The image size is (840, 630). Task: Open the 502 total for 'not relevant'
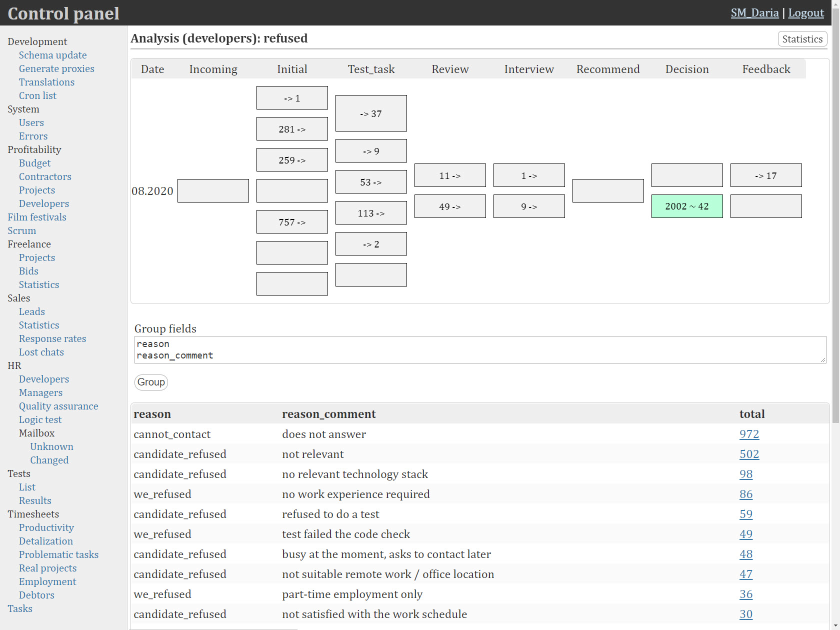748,454
